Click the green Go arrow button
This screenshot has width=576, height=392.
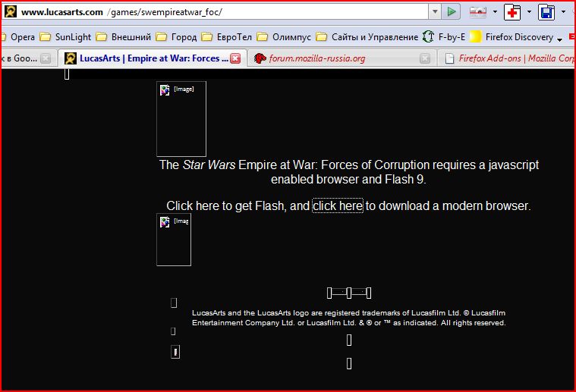(x=451, y=11)
